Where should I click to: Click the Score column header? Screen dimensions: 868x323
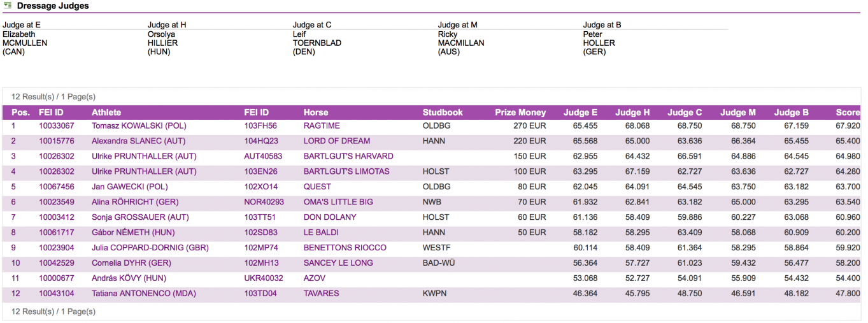(x=848, y=113)
